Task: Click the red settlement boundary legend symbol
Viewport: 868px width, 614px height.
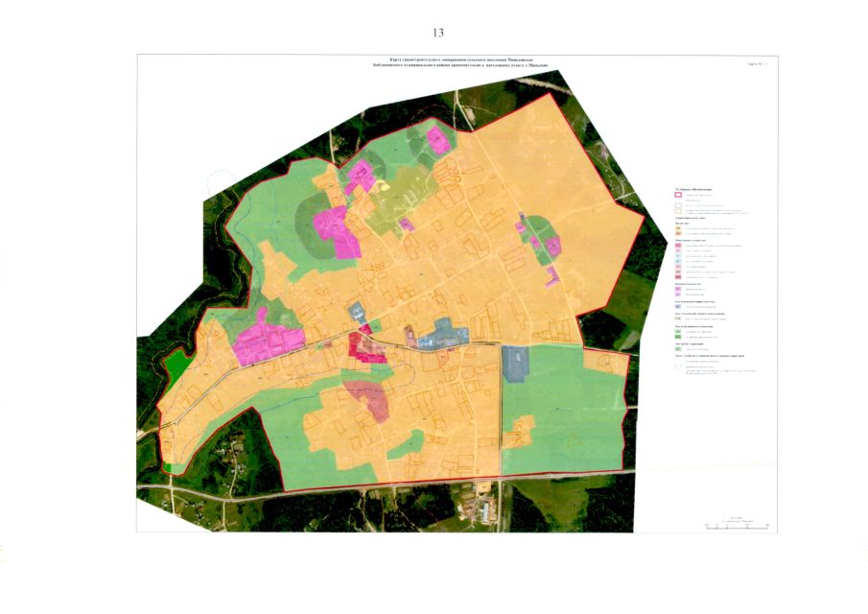Action: tap(678, 196)
